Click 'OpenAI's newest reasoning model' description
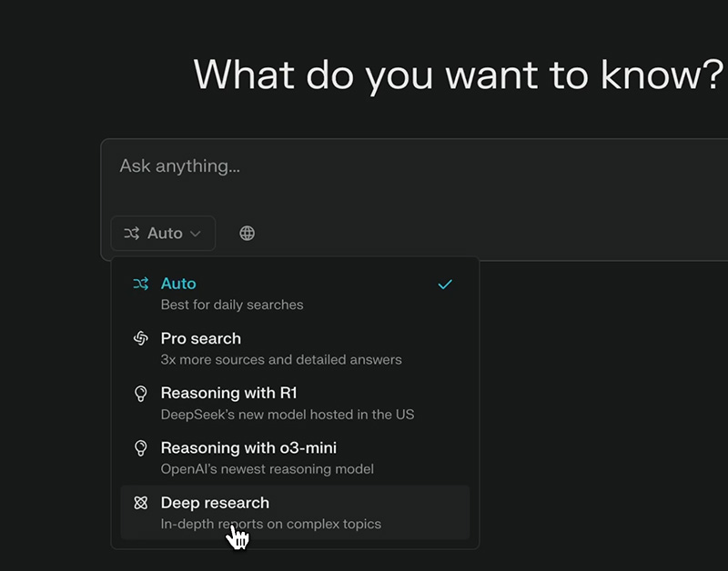 (267, 469)
